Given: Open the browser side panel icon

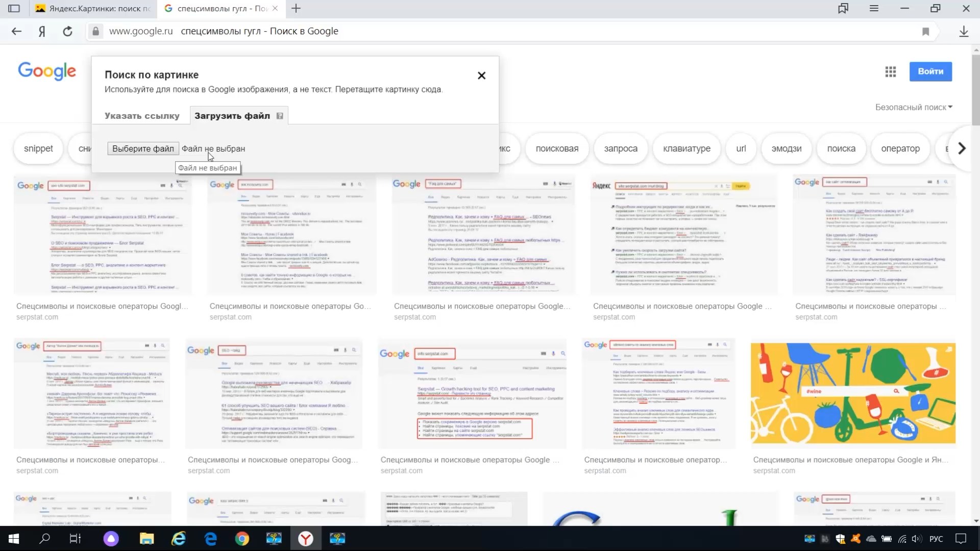Looking at the screenshot, I should click(14, 8).
